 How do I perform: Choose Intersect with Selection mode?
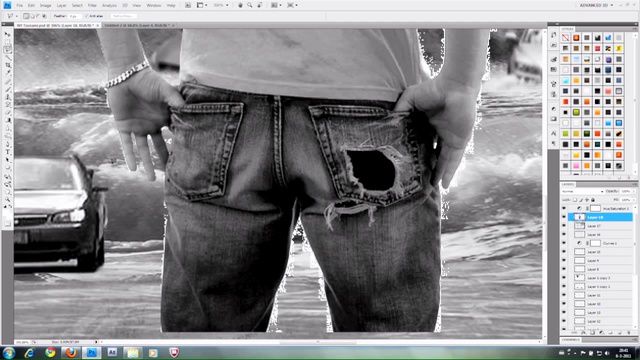pyautogui.click(x=44, y=16)
